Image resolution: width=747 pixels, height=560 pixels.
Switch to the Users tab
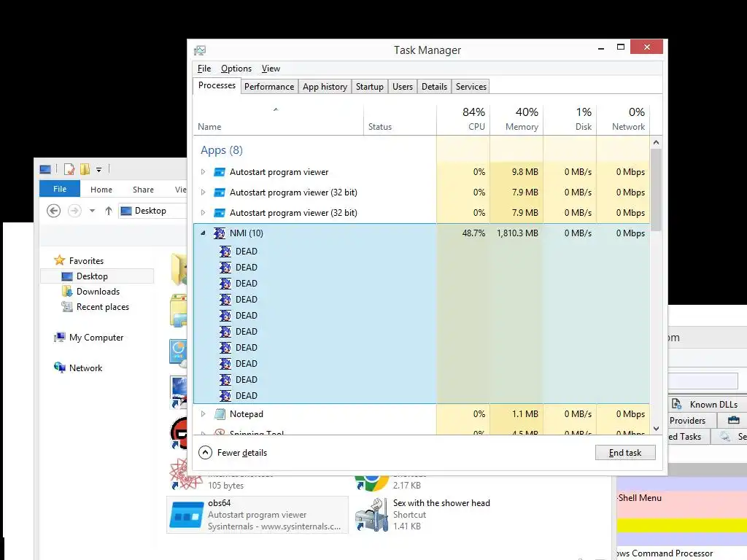click(x=403, y=87)
